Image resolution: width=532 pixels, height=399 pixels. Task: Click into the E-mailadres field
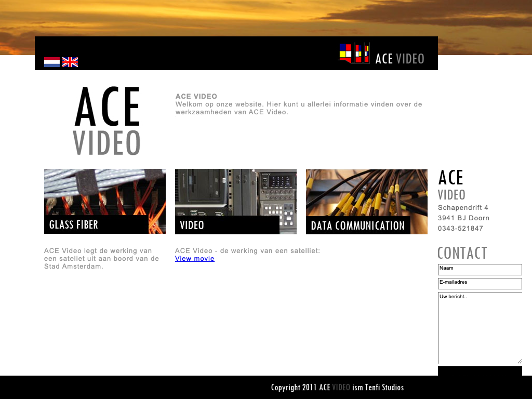480,284
